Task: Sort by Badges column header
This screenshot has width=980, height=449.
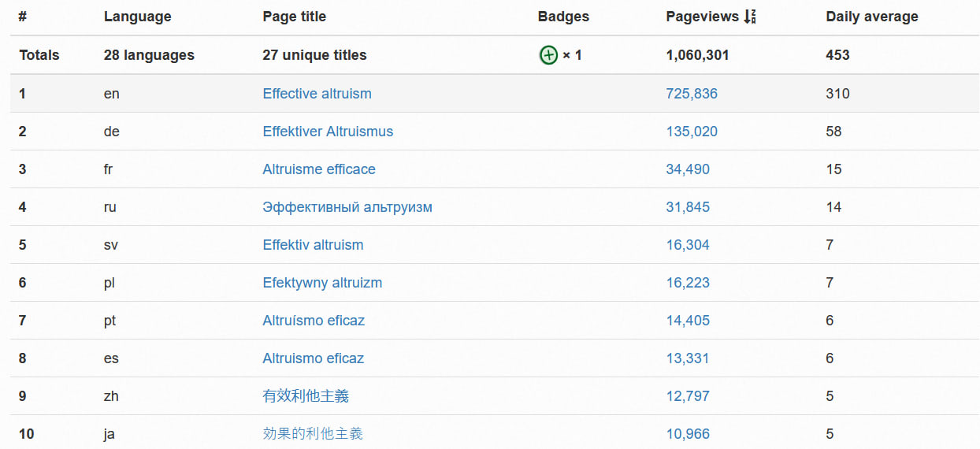Action: click(563, 17)
